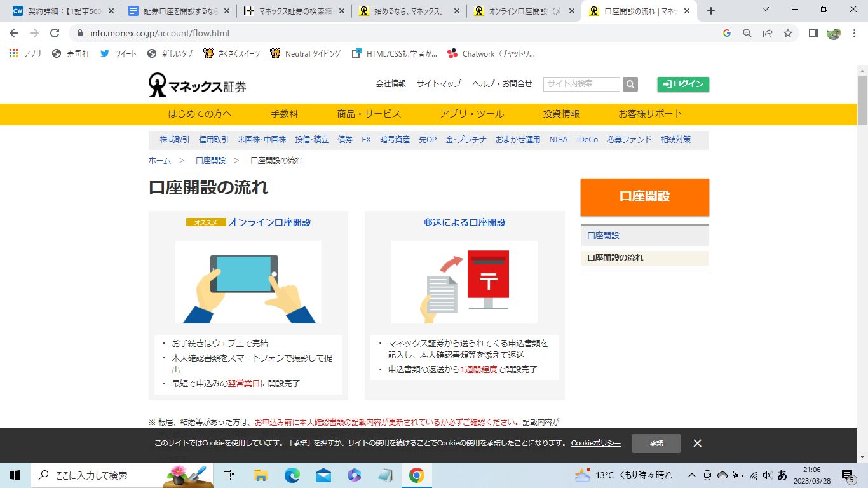Click the green ログイン button
The width and height of the screenshot is (868, 488).
tap(683, 84)
